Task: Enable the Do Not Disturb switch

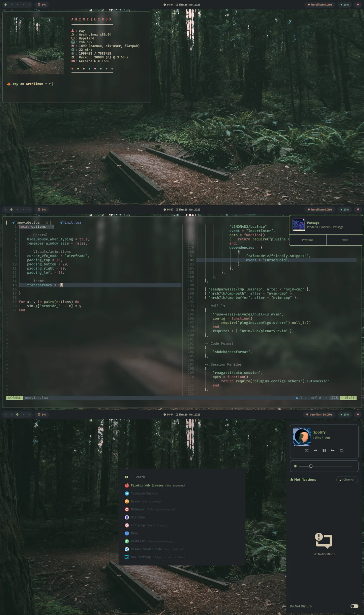Action: [x=354, y=606]
